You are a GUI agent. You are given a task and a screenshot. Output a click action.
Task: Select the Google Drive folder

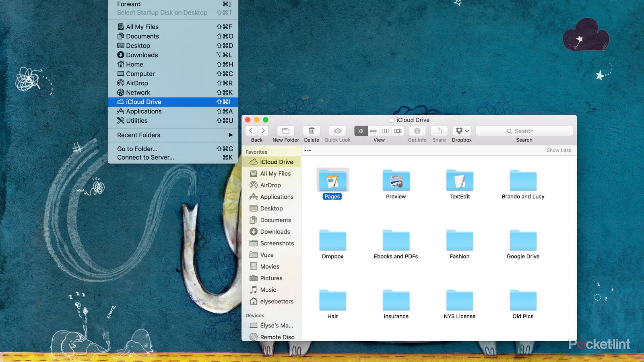pos(523,240)
